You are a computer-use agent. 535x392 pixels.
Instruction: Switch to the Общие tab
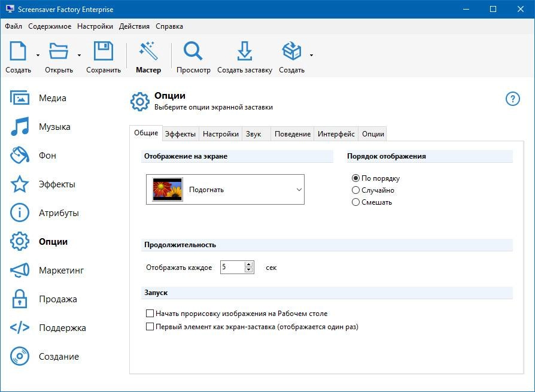pyautogui.click(x=146, y=133)
